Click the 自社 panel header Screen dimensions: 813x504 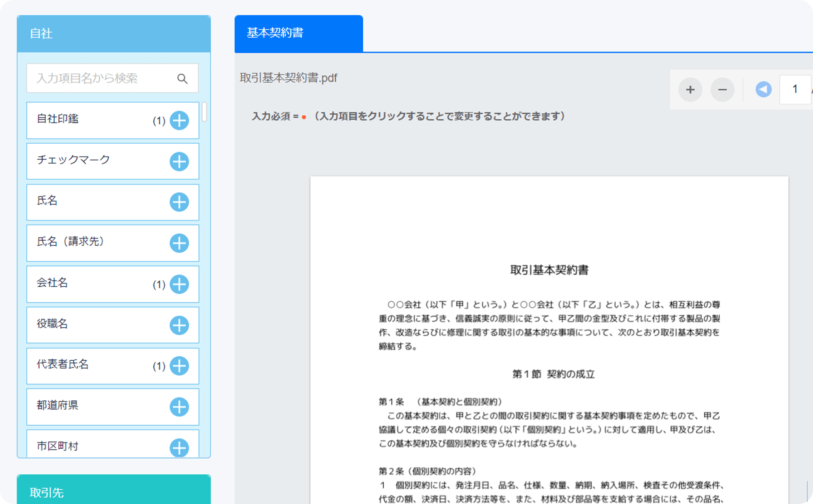[x=114, y=34]
